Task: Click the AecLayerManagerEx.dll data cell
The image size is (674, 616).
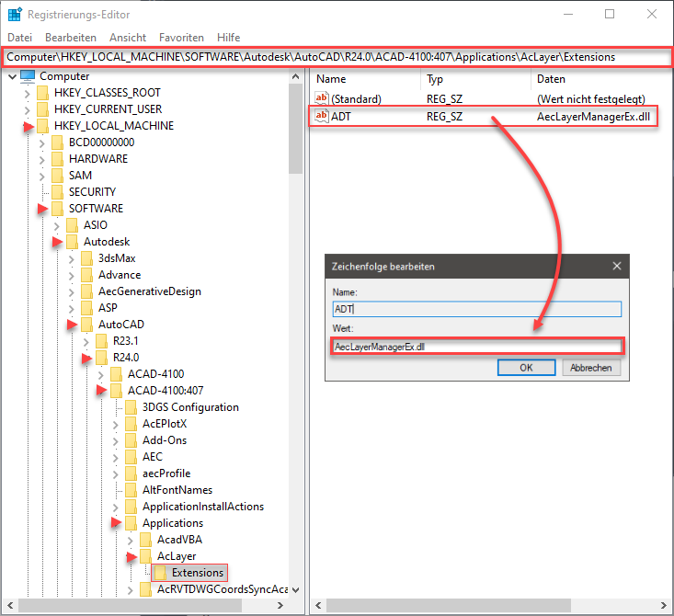Action: (x=593, y=117)
